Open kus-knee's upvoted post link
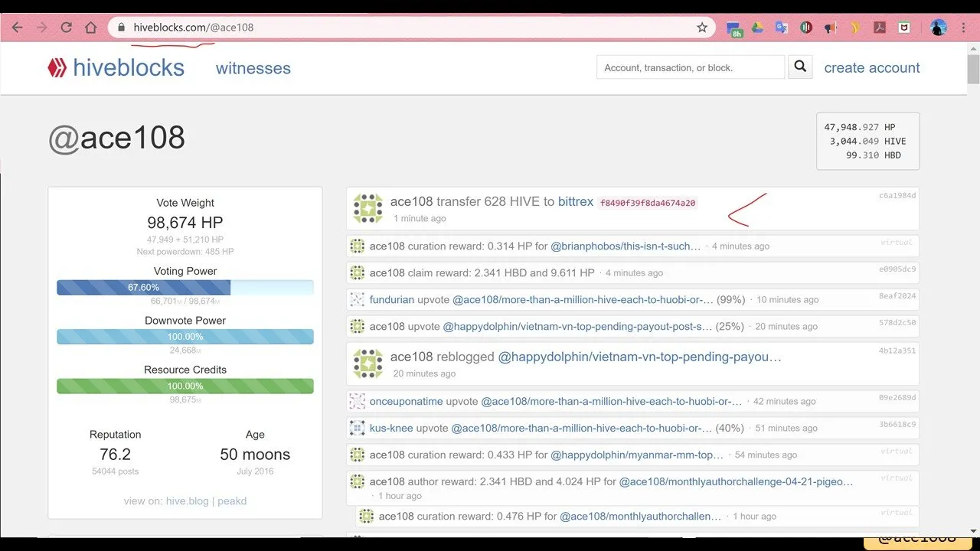980x551 pixels. 582,428
